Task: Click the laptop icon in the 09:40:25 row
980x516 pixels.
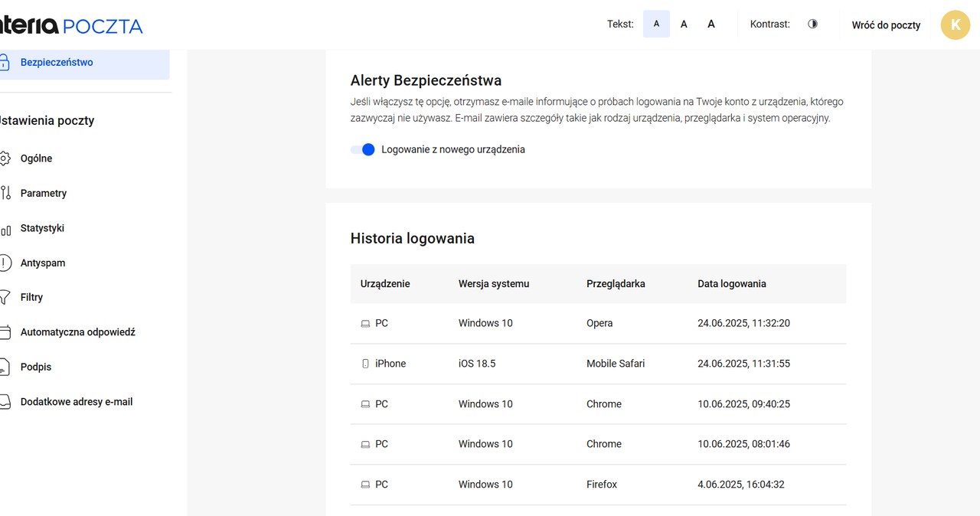Action: (365, 404)
